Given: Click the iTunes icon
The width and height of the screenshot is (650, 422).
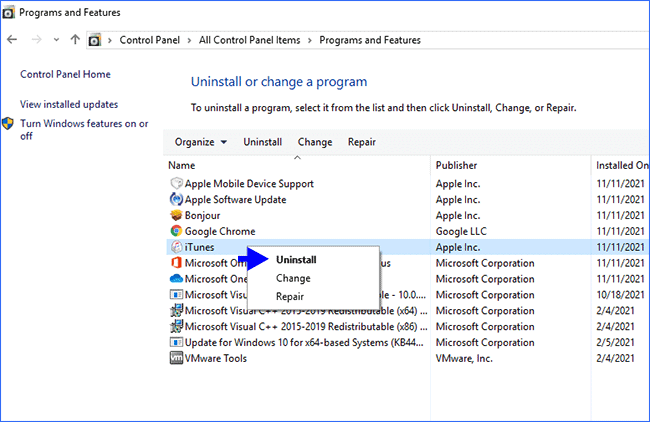Looking at the screenshot, I should coord(177,247).
